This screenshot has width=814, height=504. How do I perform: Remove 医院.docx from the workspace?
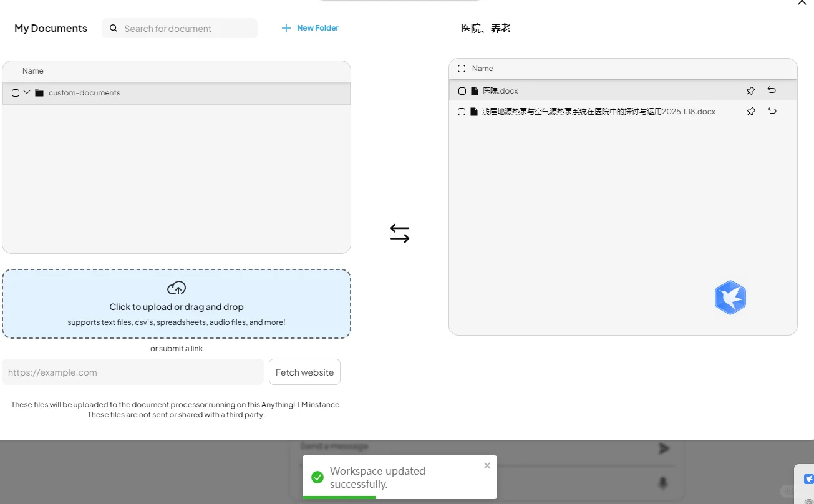pyautogui.click(x=772, y=90)
